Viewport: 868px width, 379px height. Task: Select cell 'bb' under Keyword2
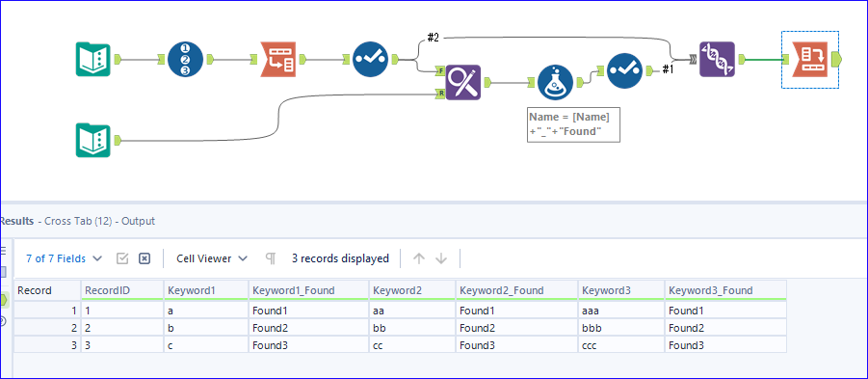tap(412, 328)
